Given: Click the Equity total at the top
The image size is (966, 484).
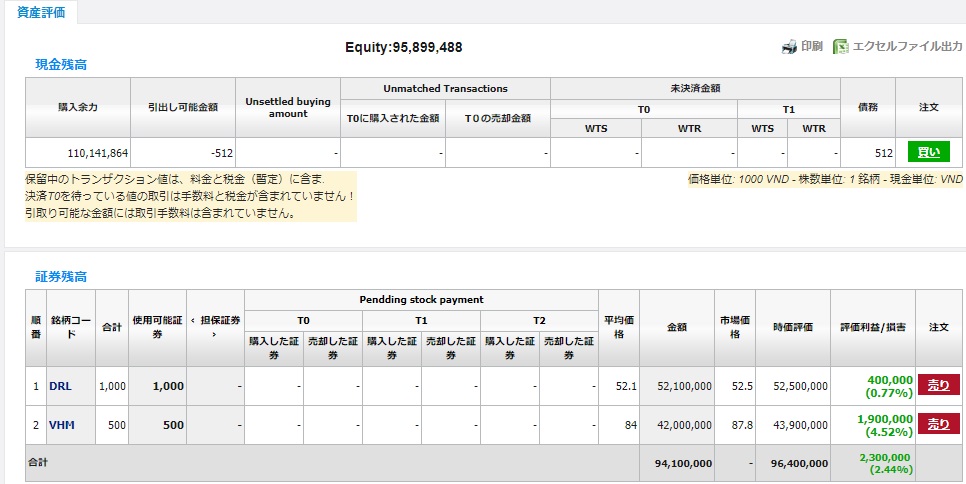Looking at the screenshot, I should point(403,47).
